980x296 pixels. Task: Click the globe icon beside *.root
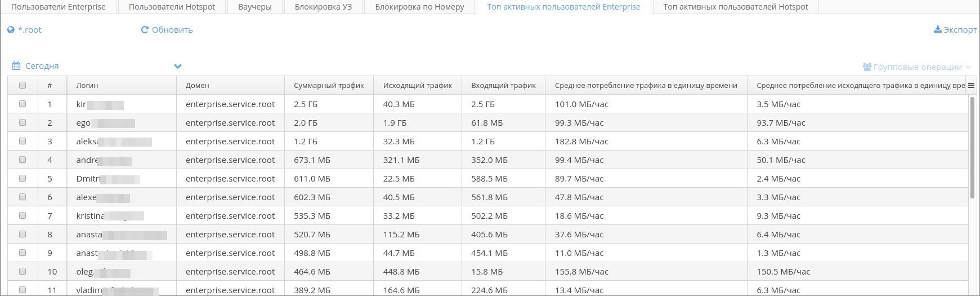tap(11, 30)
